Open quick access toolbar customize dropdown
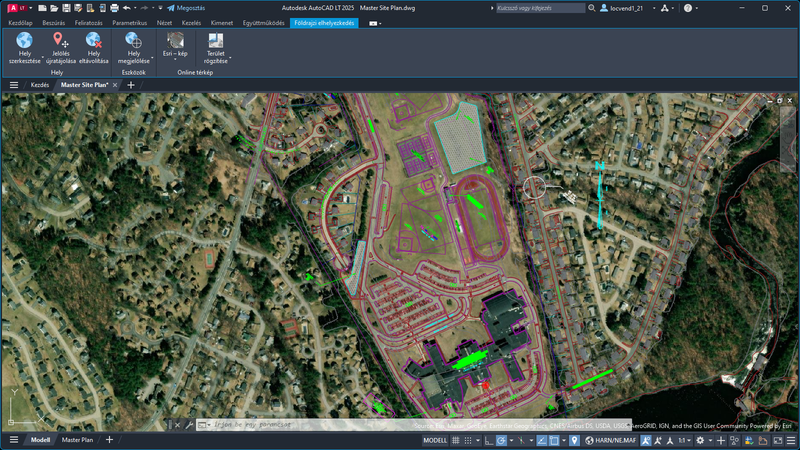The width and height of the screenshot is (800, 450). 160,8
